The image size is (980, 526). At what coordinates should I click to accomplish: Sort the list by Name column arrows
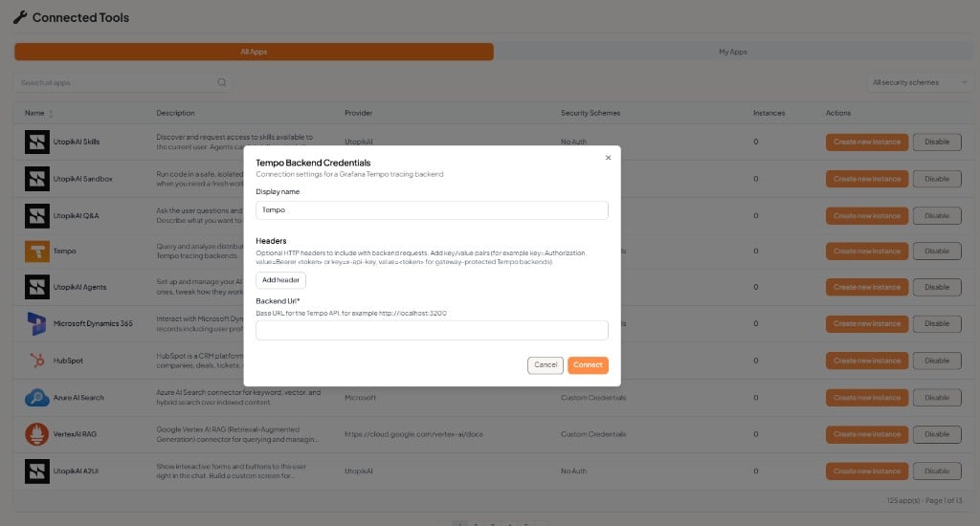(x=51, y=113)
